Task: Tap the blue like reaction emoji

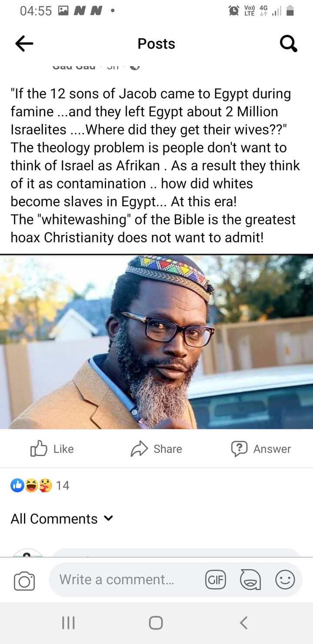Action: point(17,485)
